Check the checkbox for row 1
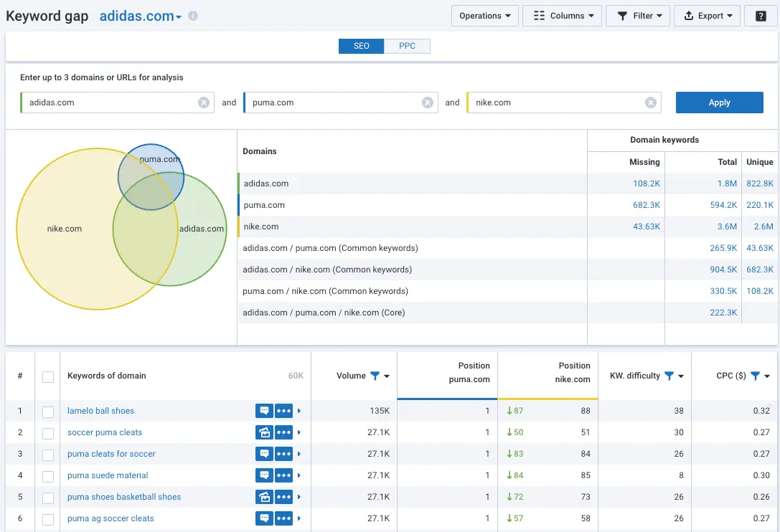 point(48,410)
